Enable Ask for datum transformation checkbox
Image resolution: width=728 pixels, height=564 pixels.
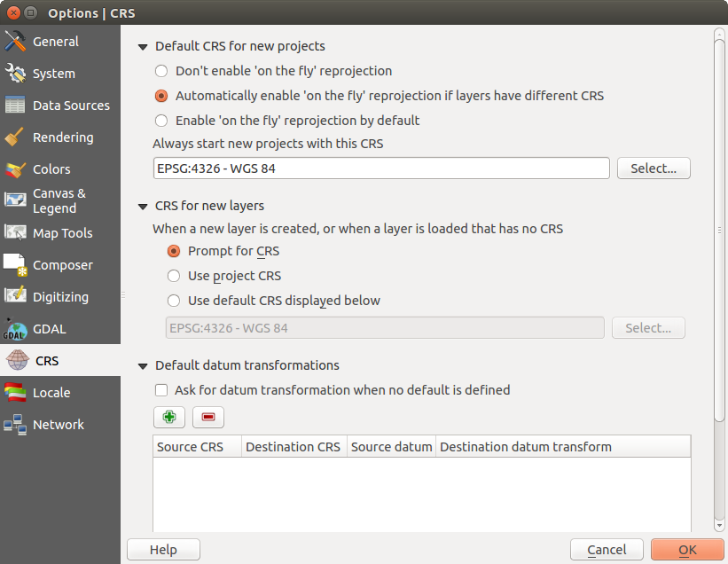[161, 390]
